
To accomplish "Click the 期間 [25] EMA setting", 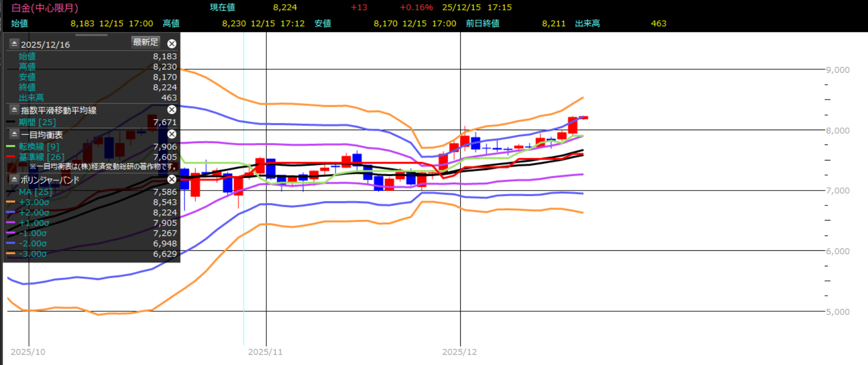I will coord(37,122).
